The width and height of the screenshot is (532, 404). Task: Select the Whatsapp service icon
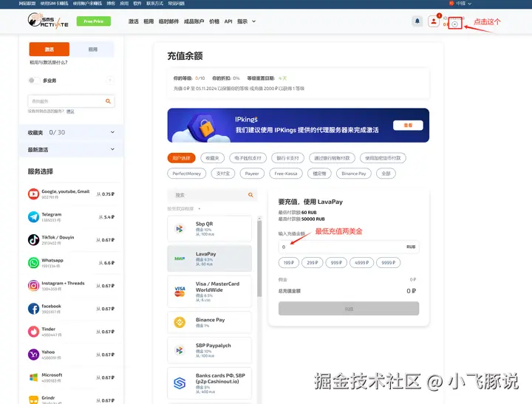[33, 263]
